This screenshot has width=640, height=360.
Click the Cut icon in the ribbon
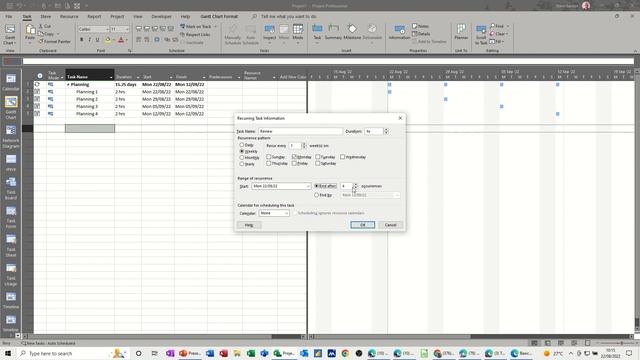coord(44,26)
